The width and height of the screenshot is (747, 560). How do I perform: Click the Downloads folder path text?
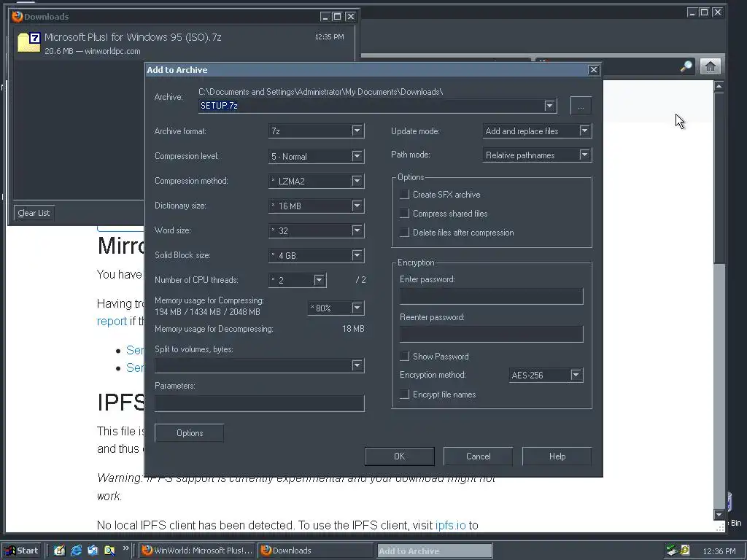pos(321,92)
